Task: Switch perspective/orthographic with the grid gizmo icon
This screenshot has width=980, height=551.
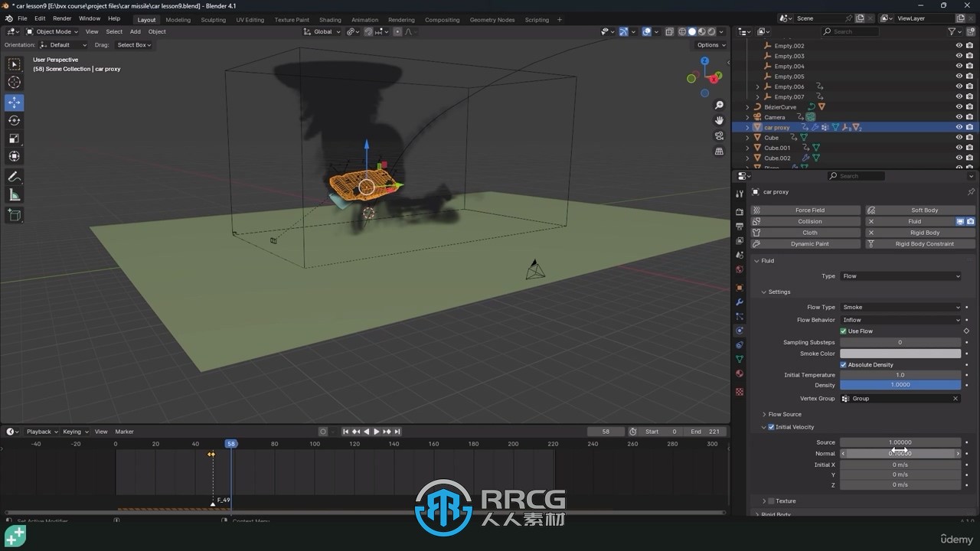Action: 719,152
